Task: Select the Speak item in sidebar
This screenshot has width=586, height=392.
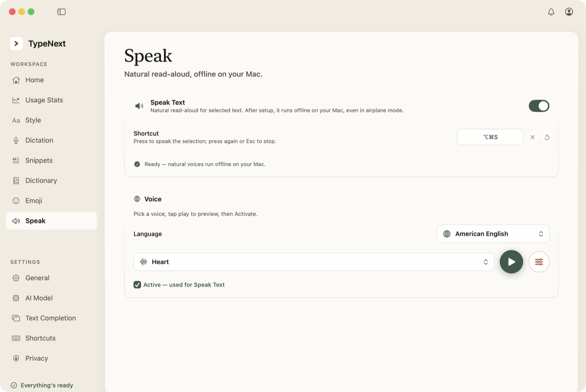Action: pyautogui.click(x=51, y=221)
